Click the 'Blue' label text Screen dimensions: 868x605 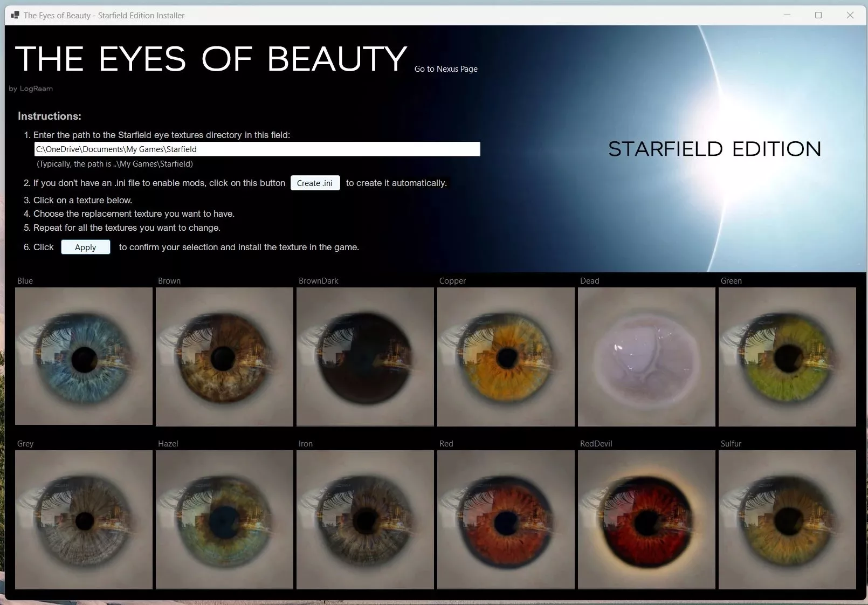25,281
